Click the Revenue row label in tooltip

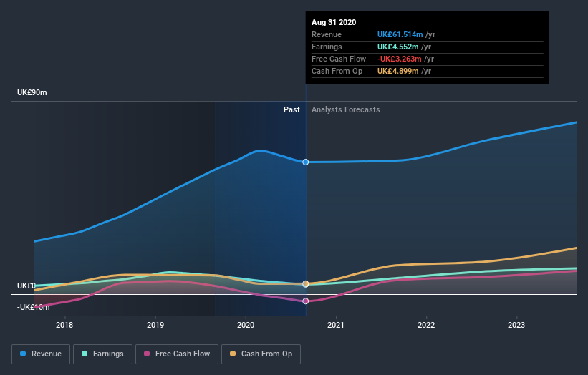(x=327, y=34)
